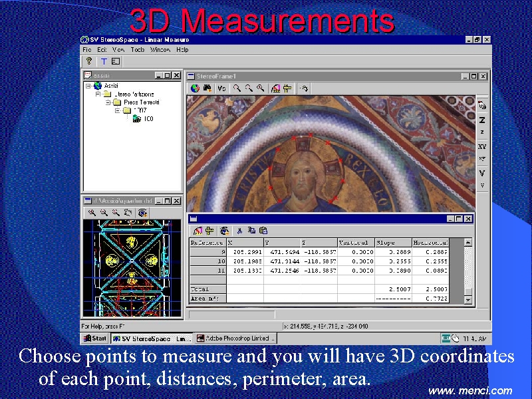Click the Horizontal column header

(430, 243)
